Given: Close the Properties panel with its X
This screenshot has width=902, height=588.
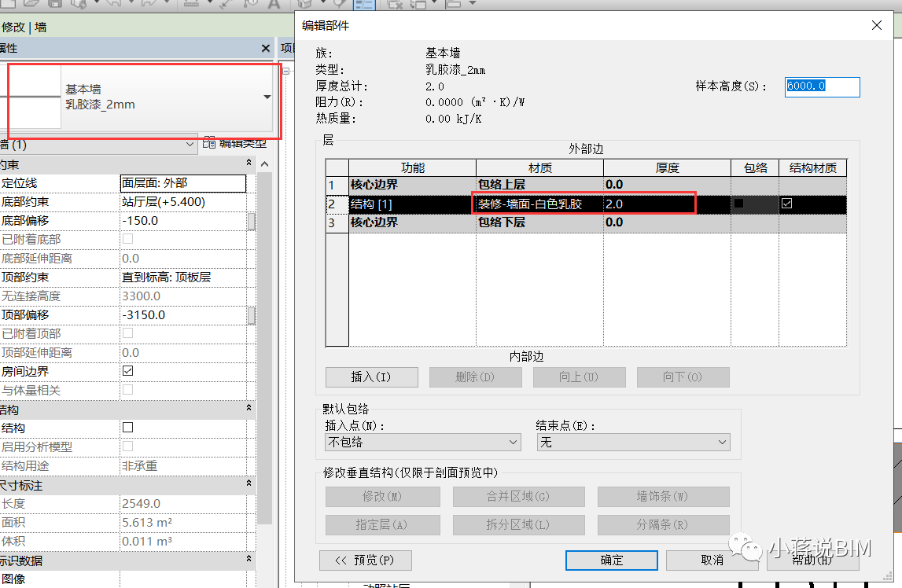Looking at the screenshot, I should (x=265, y=48).
